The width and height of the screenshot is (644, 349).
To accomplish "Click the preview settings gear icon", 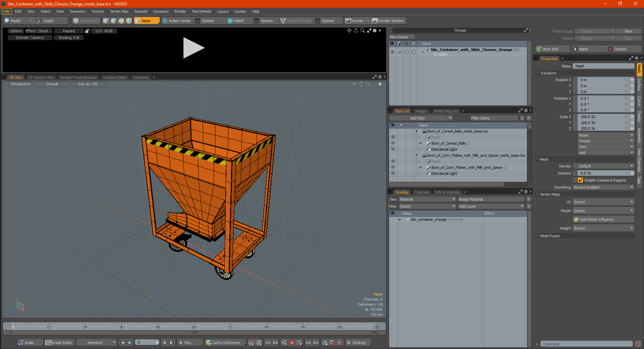I will 375,31.
